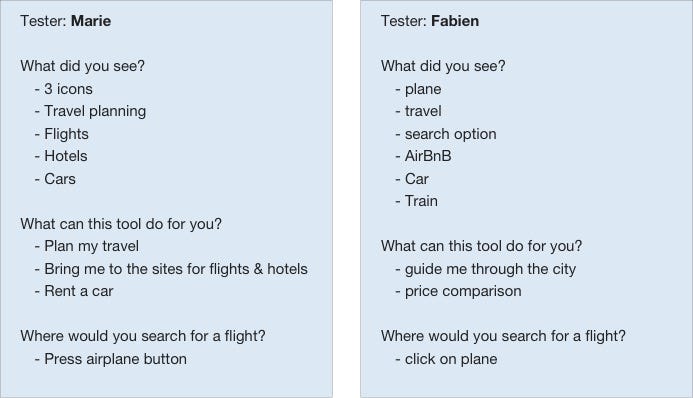Click the "price comparison" answer
Image resolution: width=693 pixels, height=398 pixels.
click(x=463, y=291)
